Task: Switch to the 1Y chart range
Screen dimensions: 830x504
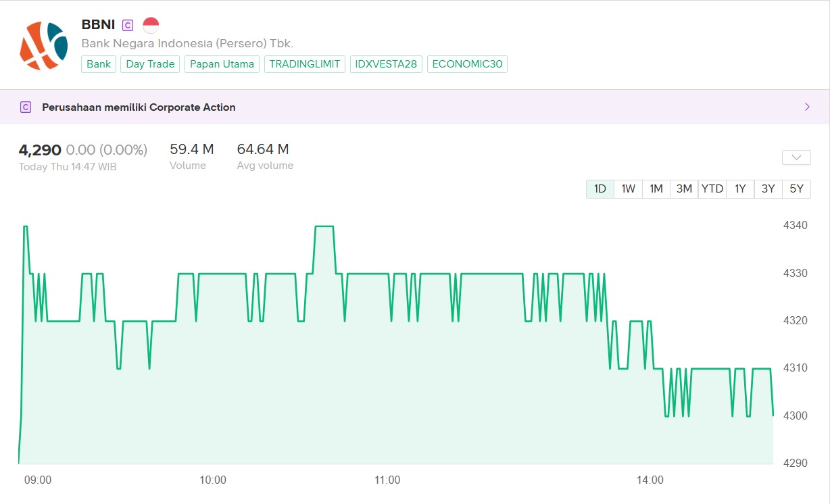Action: pyautogui.click(x=740, y=188)
